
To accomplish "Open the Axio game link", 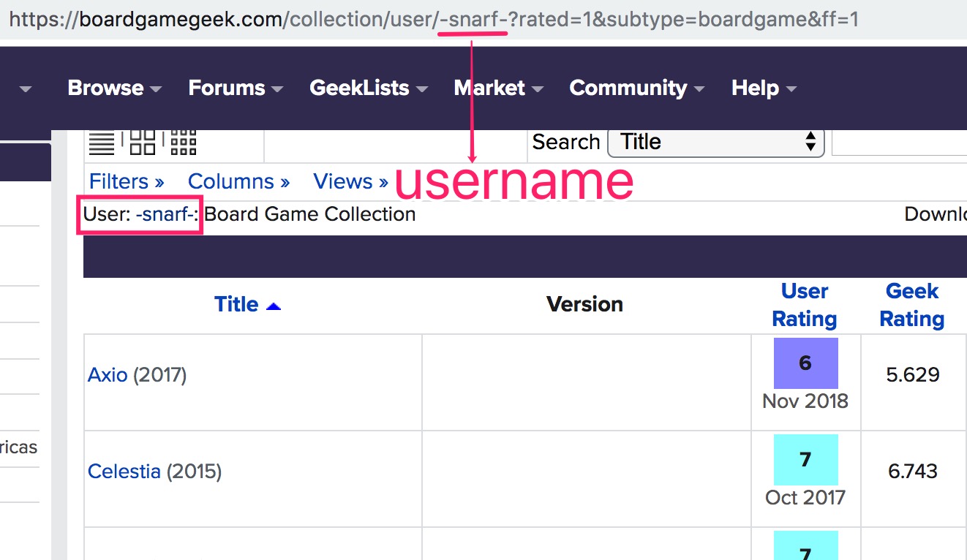I will 108,375.
